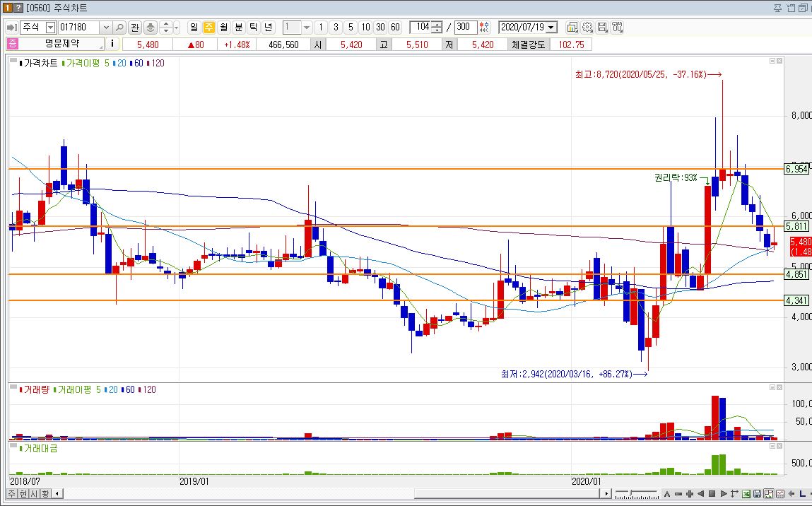Viewport: 812px width, 506px height.
Task: Open the interval value dropdown showing 1
Action: (x=307, y=28)
